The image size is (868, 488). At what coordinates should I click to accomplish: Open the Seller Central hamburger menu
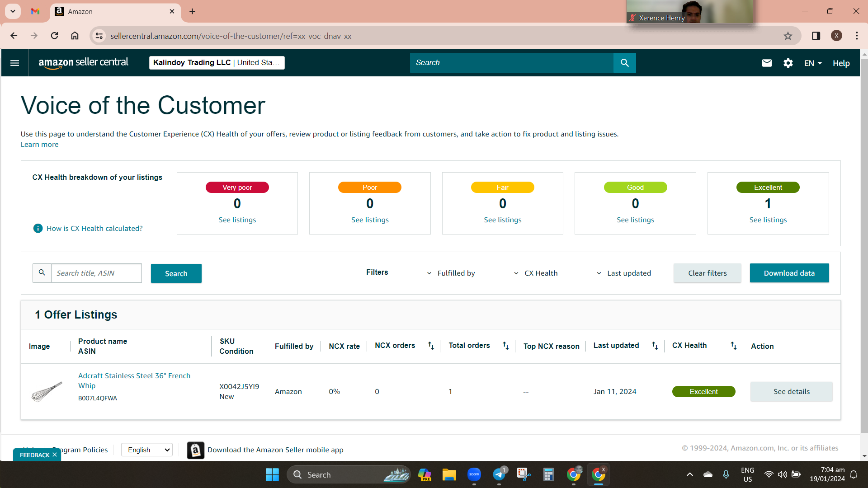[x=14, y=63]
